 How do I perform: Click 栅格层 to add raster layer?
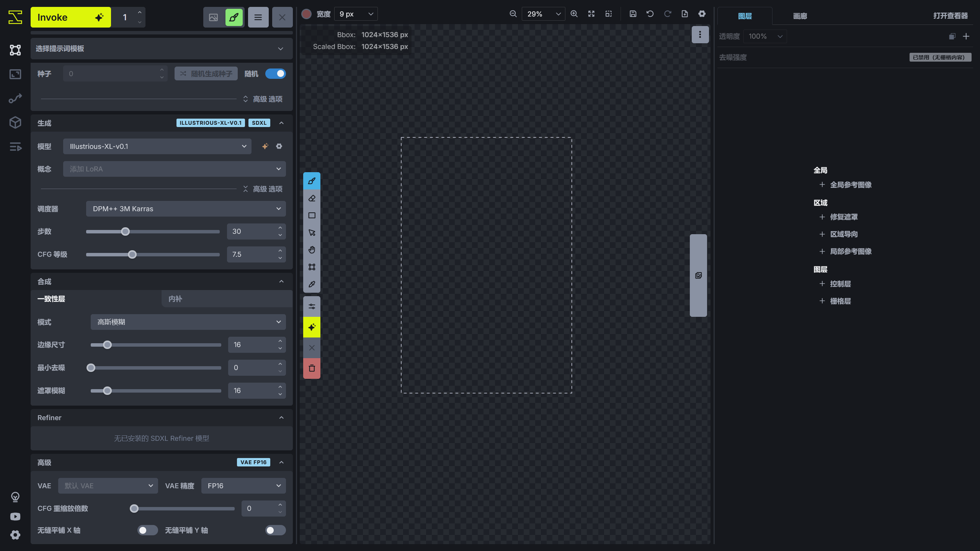(840, 301)
